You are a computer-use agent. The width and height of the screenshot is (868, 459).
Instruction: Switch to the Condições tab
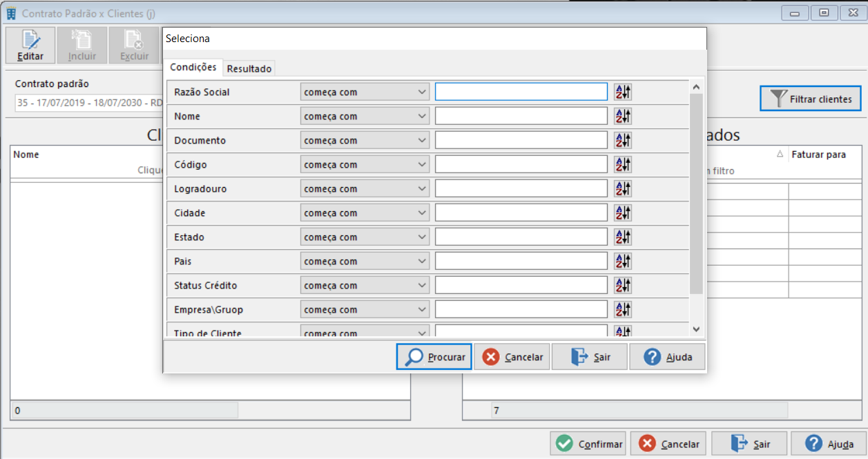click(x=193, y=68)
